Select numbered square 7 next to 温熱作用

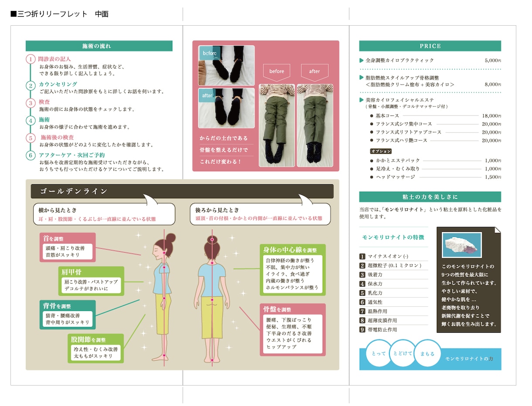coord(362,311)
